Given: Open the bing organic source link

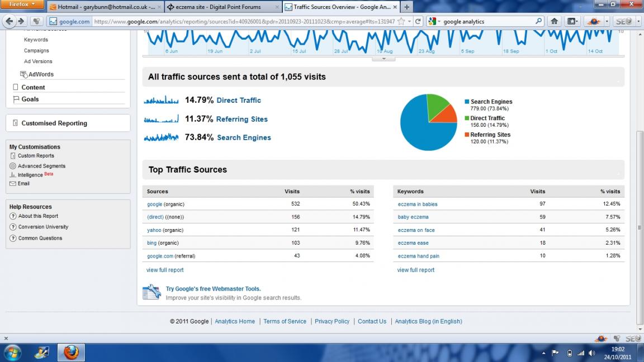Looking at the screenshot, I should (151, 243).
